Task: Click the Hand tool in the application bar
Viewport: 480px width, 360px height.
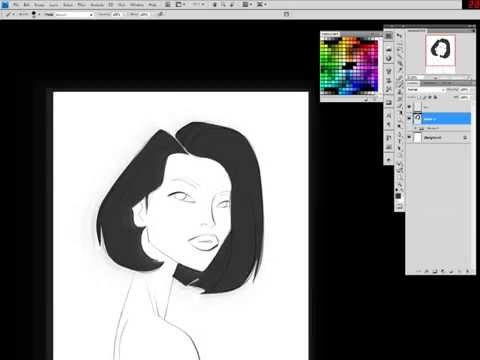Action: click(215, 5)
